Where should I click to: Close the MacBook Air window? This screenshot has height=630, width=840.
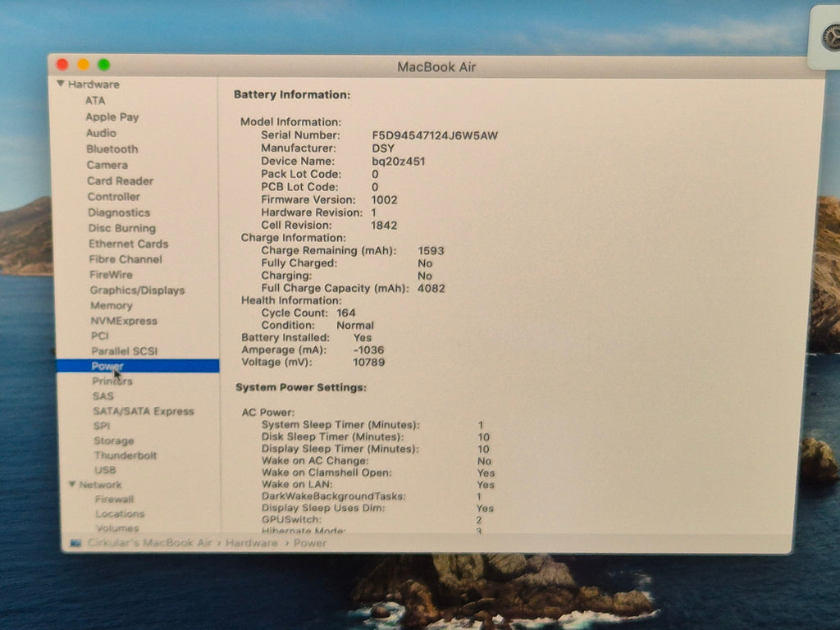click(62, 65)
